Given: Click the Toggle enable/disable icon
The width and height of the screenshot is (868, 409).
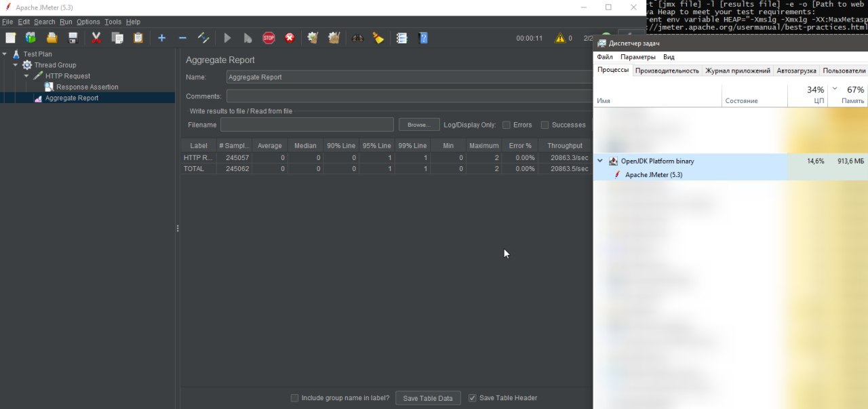Looking at the screenshot, I should pos(203,38).
